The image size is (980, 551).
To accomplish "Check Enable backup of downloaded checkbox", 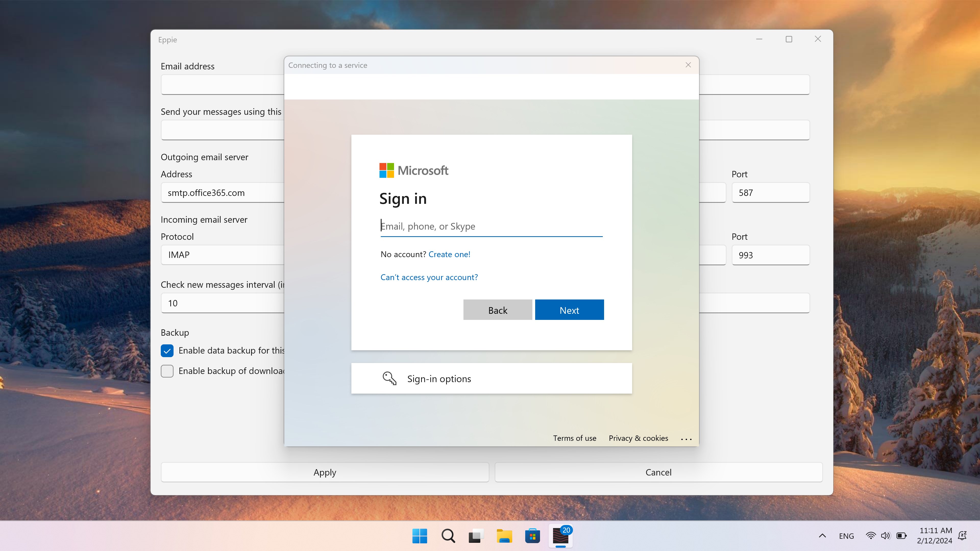I will click(167, 371).
